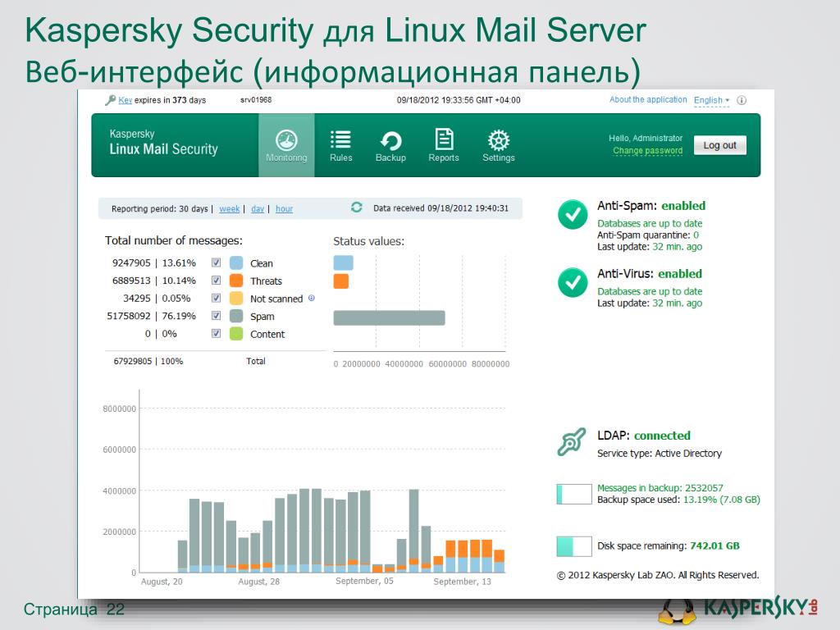This screenshot has height=630, width=840.
Task: Click LDAP connected status text
Action: (662, 436)
